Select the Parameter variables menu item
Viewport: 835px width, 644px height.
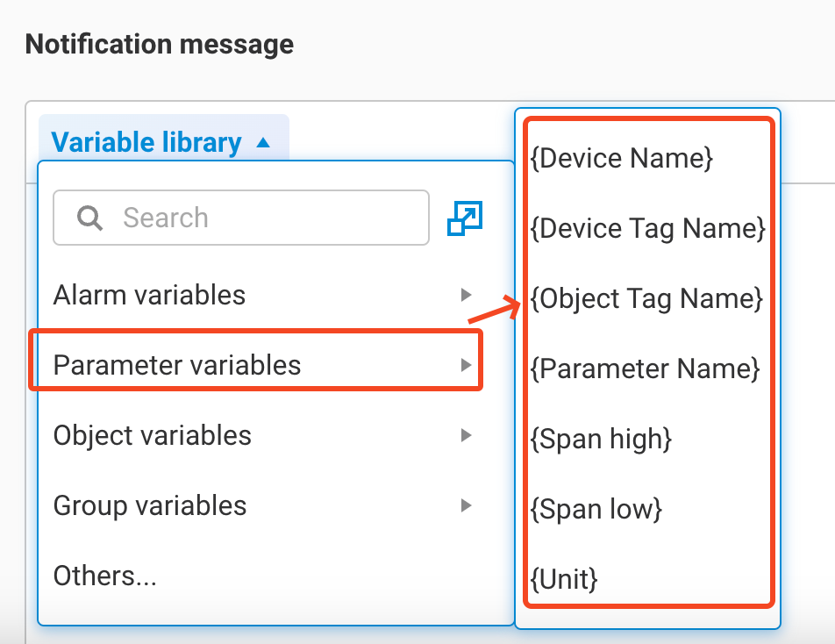tap(177, 365)
